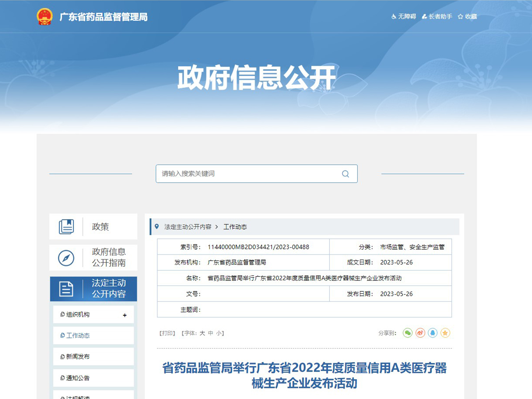This screenshot has height=399, width=532.
Task: Share article to QQ
Action: [433, 333]
